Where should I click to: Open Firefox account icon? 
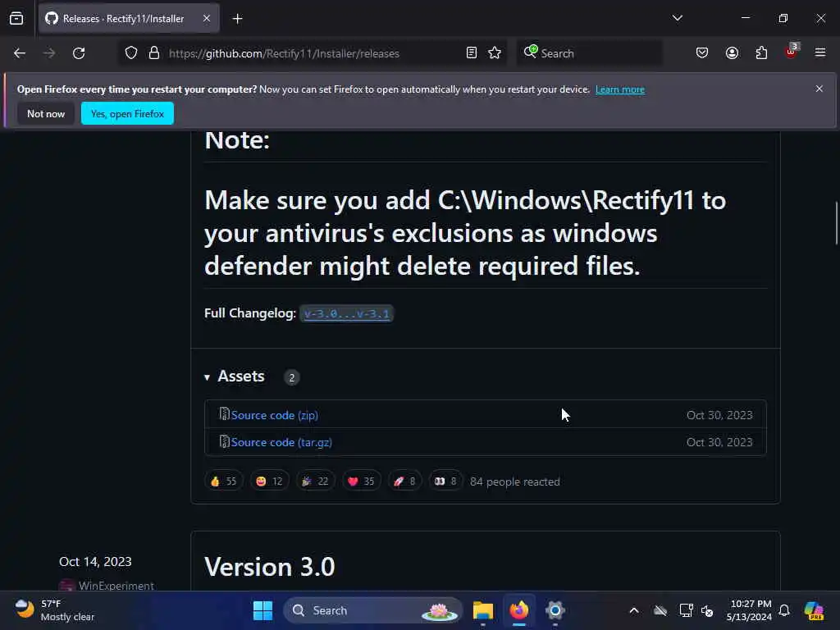click(x=732, y=53)
